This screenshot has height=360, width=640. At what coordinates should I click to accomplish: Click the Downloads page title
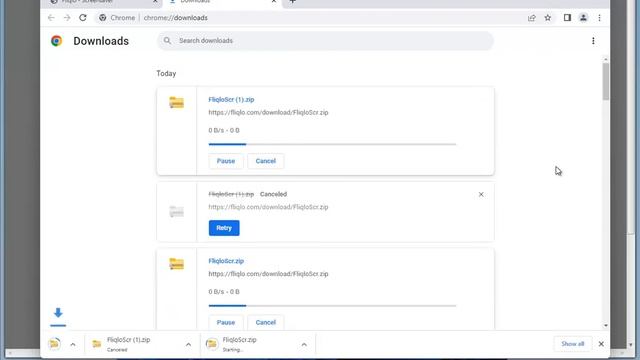[x=101, y=41]
